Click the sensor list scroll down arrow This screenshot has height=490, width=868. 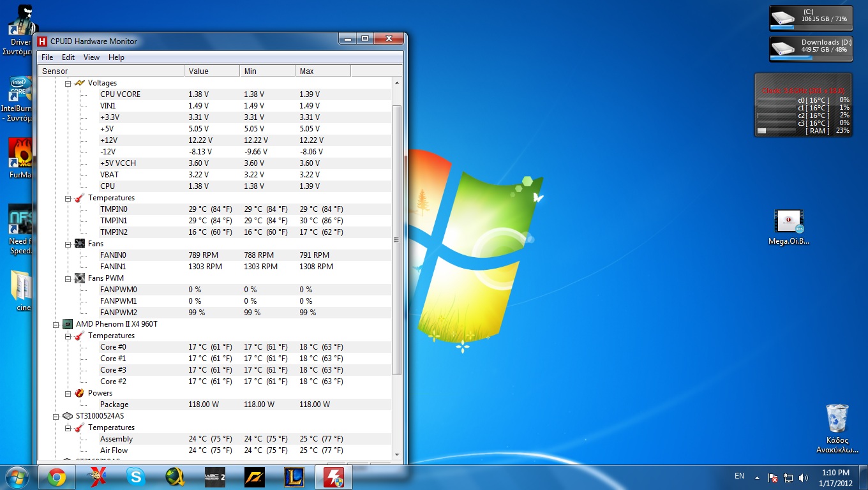pyautogui.click(x=396, y=454)
